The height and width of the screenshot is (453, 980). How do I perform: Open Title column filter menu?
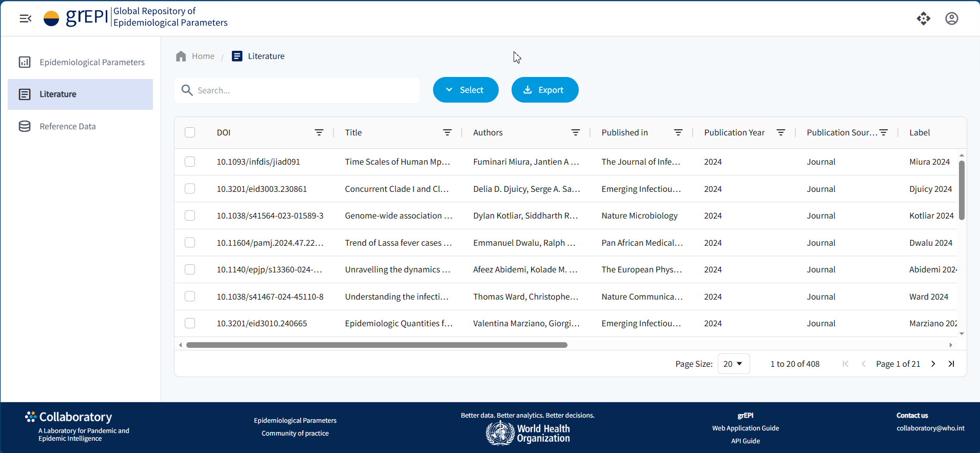point(447,132)
